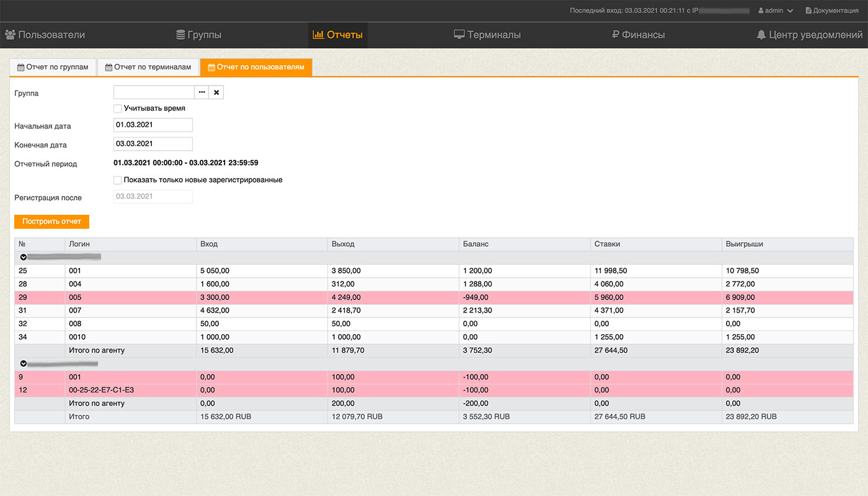The height and width of the screenshot is (496, 868).
Task: Click the ellipsis group picker button
Action: 201,92
